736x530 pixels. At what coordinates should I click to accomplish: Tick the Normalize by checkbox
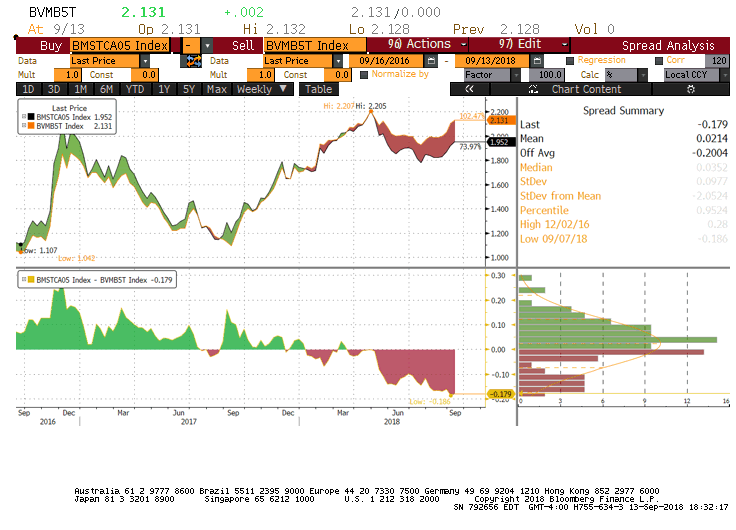(363, 75)
